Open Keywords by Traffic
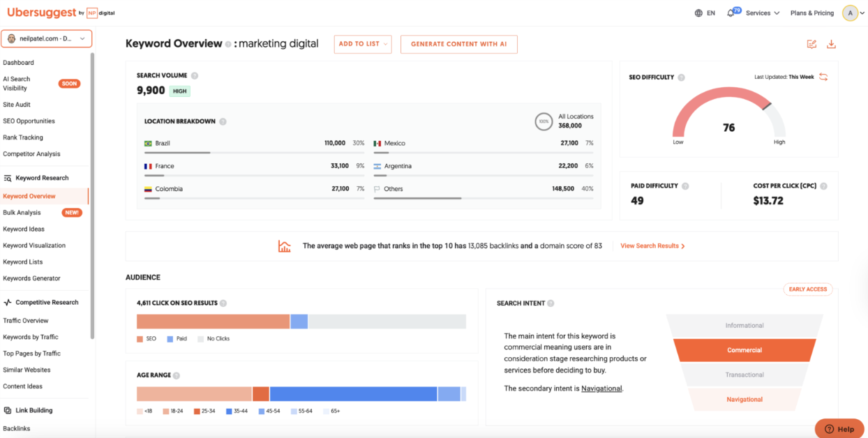 (31, 337)
